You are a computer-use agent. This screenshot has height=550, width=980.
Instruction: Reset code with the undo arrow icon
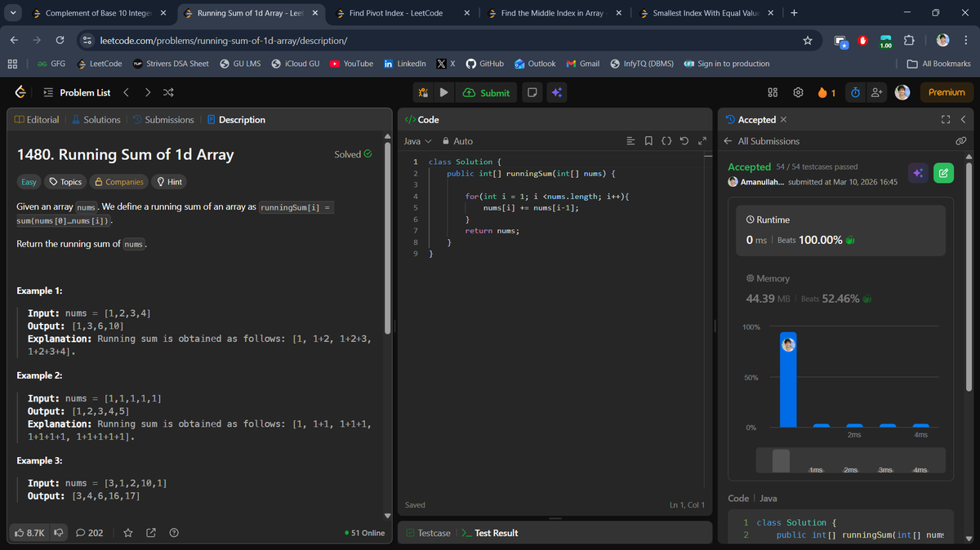684,141
